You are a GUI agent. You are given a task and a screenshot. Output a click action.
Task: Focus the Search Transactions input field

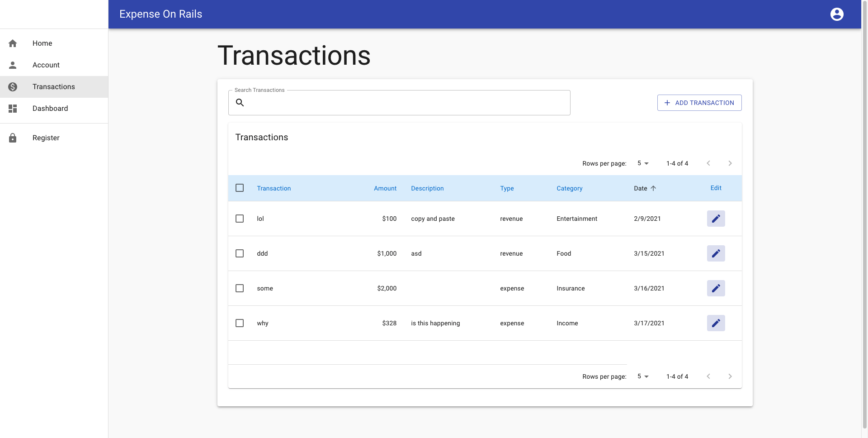coord(399,103)
